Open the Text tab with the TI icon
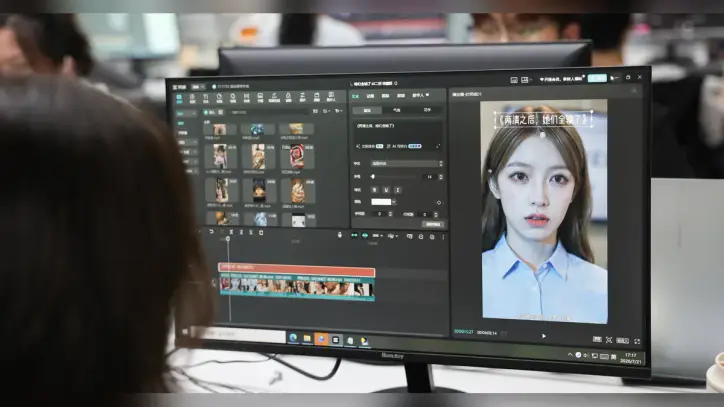Screen dimensions: 724x407 coord(206,98)
